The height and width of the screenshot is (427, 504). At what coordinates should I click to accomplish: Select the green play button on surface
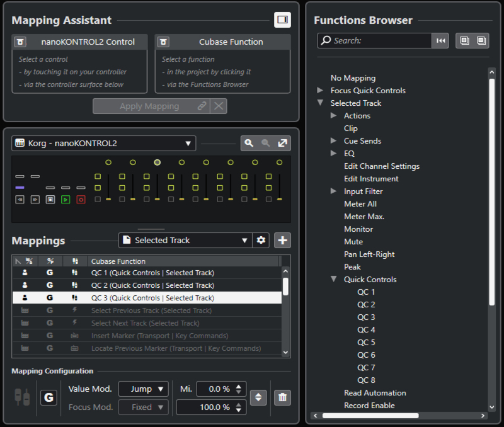pos(66,200)
